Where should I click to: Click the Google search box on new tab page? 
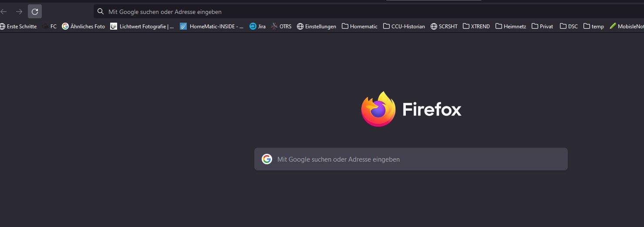[411, 159]
